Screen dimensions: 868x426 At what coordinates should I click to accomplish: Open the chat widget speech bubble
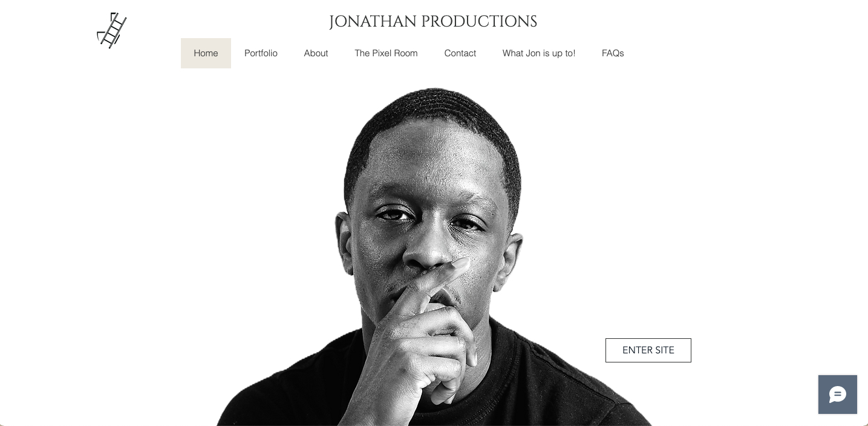tap(837, 395)
